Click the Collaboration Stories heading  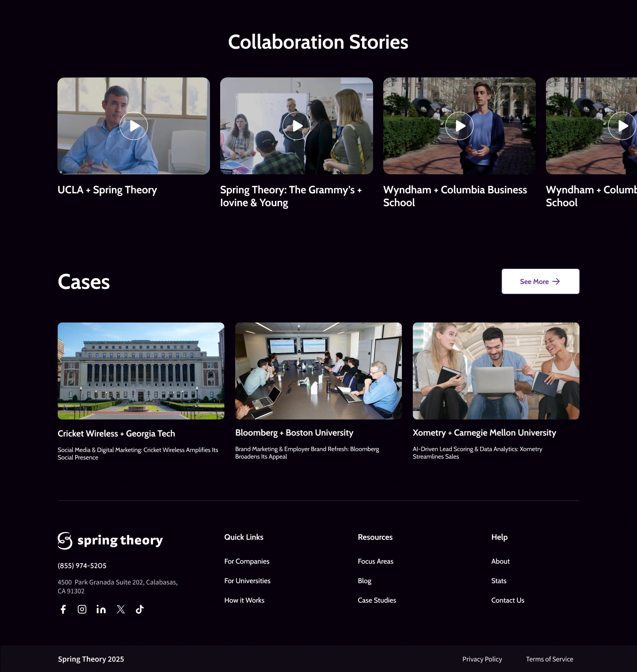pyautogui.click(x=318, y=42)
